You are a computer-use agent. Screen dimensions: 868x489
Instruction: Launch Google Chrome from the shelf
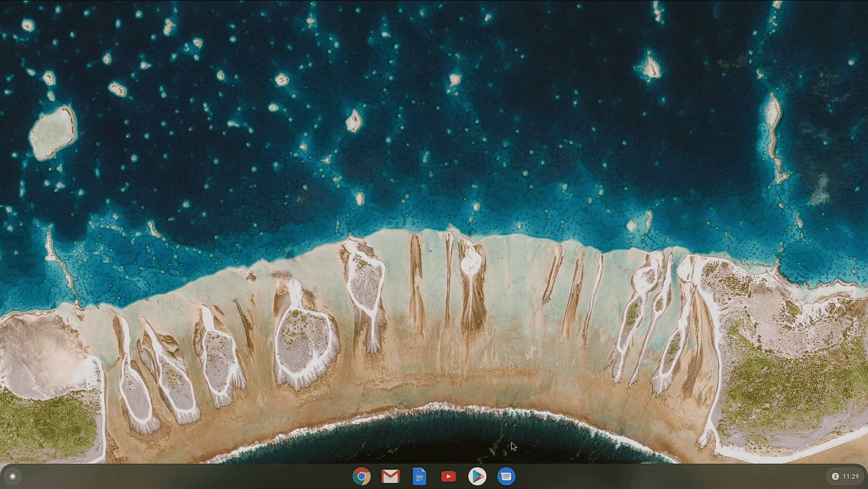pos(362,476)
